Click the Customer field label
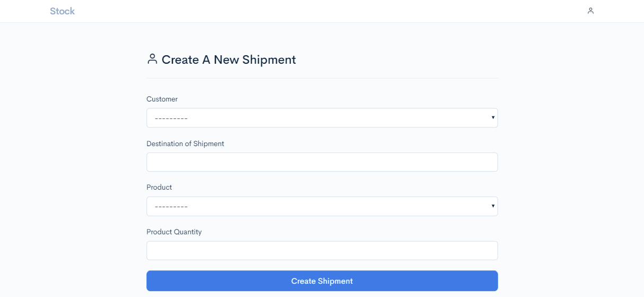The width and height of the screenshot is (644, 297). click(x=162, y=99)
